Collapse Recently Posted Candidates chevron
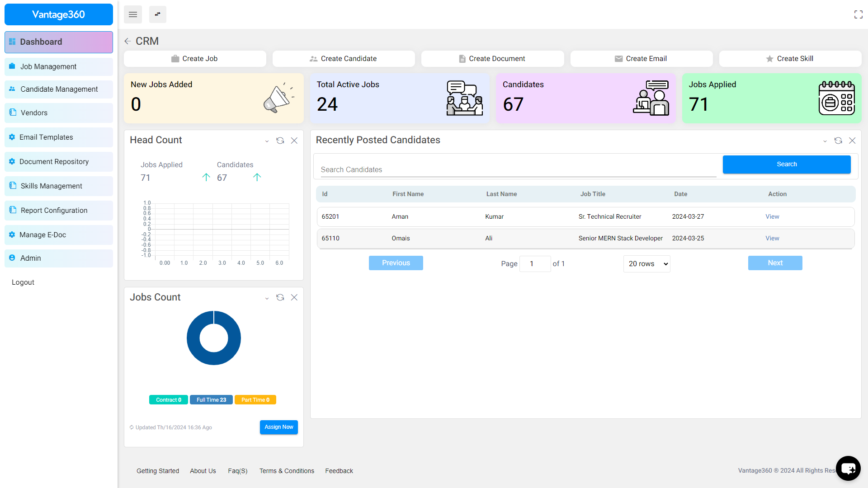The height and width of the screenshot is (488, 868). (x=825, y=141)
